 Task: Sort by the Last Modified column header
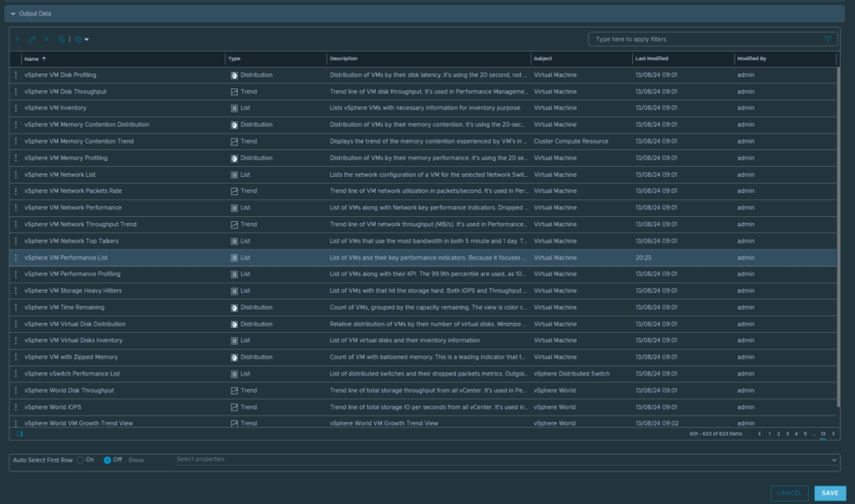point(651,59)
